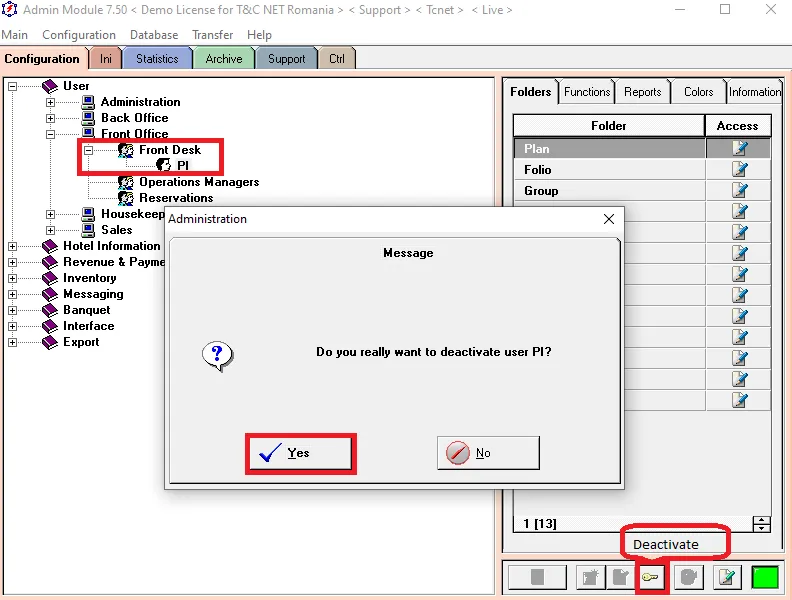The width and height of the screenshot is (792, 600).
Task: Collapse the Front Desk node
Action: (x=88, y=150)
